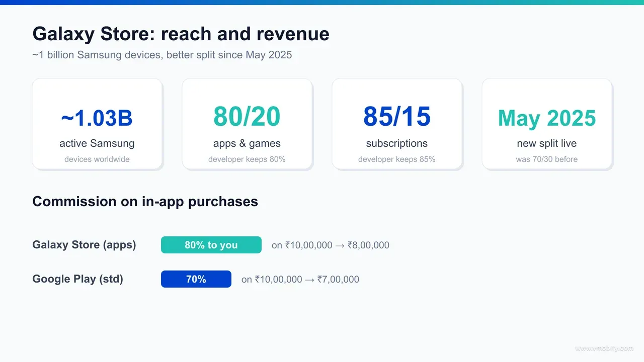Viewport: 644px width, 362px height.
Task: Click the 80/20 statistic
Action: pos(247,117)
